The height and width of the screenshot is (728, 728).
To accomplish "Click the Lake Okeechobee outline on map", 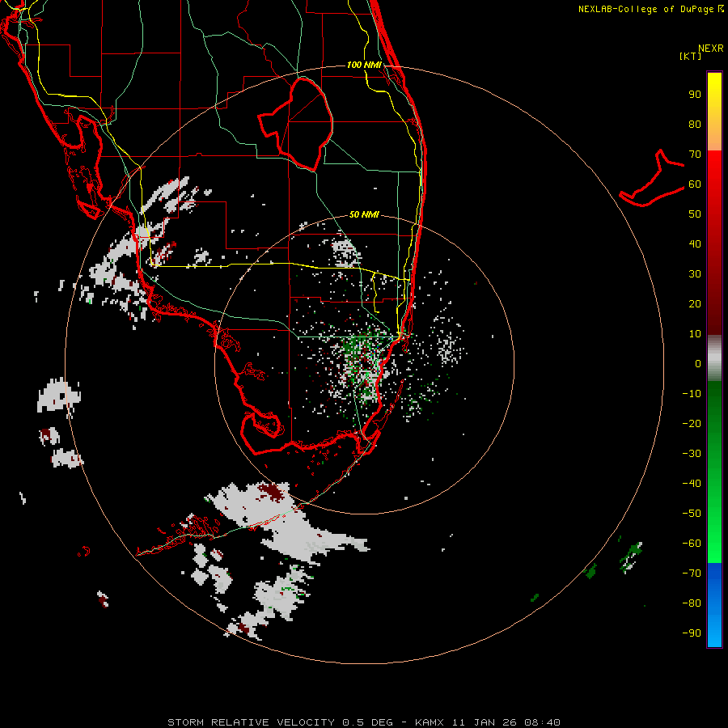I will click(x=295, y=124).
